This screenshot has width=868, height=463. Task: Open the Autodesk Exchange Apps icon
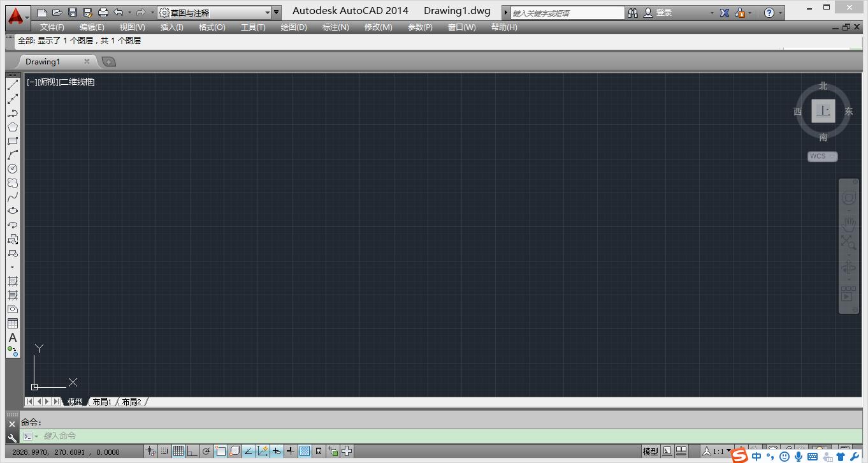coord(725,12)
